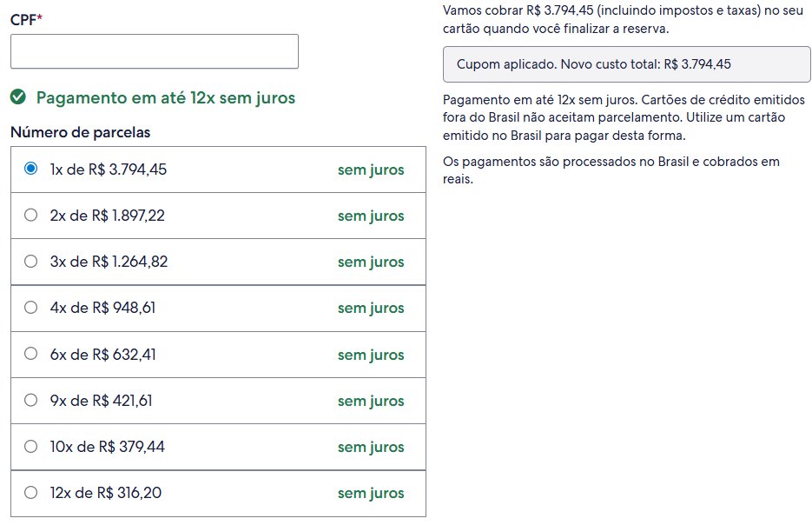Click the Pagamento em até 12x sem juros heading
812x525 pixels.
click(166, 98)
